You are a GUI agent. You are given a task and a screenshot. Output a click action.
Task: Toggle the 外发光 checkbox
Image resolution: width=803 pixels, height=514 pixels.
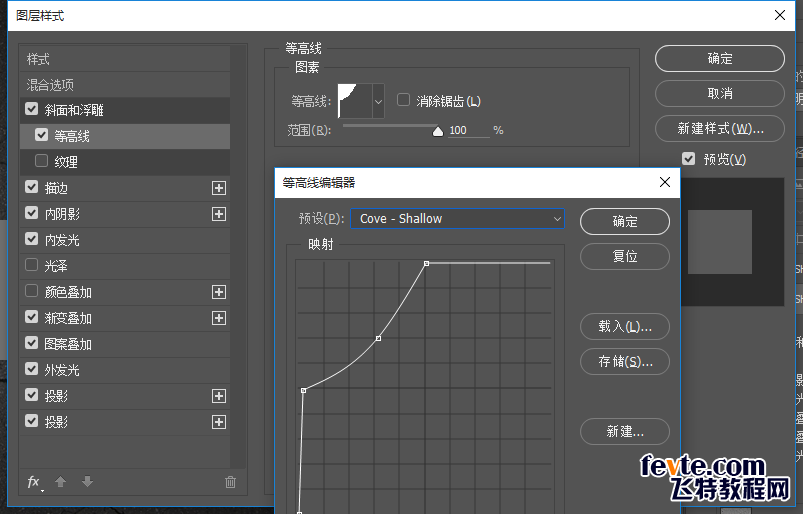coord(31,369)
